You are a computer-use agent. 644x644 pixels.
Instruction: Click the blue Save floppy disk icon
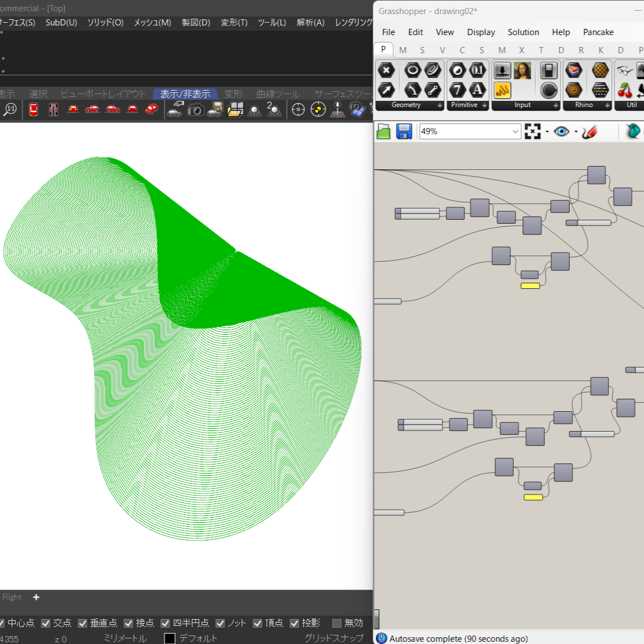coord(404,131)
